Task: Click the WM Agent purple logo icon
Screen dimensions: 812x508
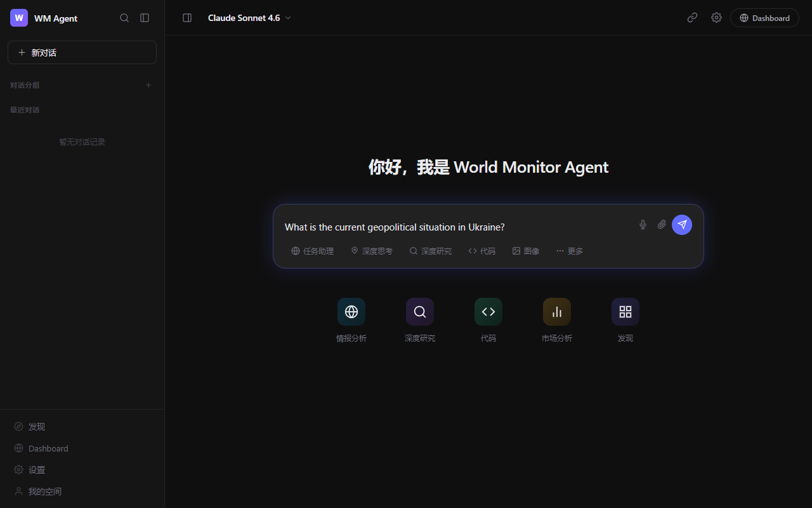Action: (19, 18)
